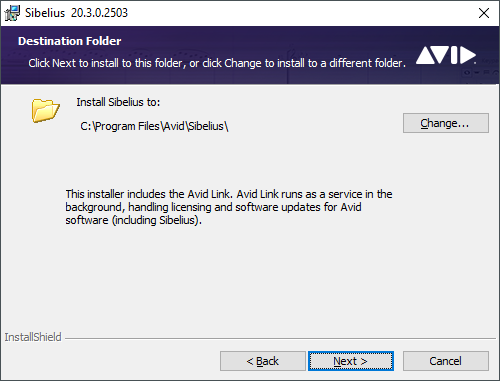Open the Change... folder dialog

tap(446, 123)
